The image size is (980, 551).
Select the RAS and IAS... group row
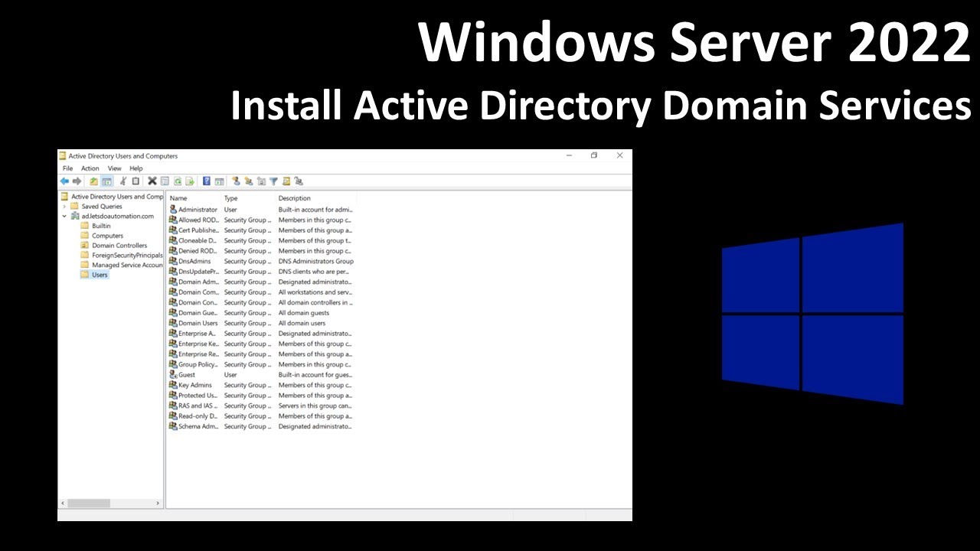tap(260, 406)
